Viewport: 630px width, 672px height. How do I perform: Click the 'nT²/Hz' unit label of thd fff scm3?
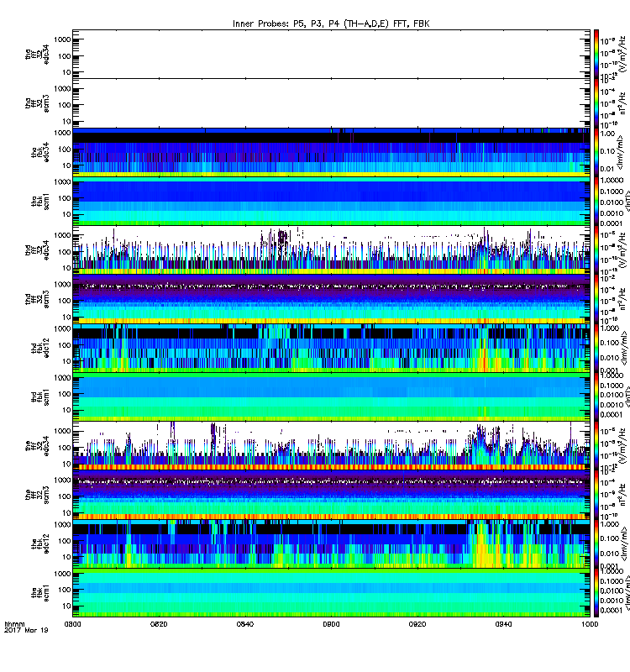pos(622,300)
